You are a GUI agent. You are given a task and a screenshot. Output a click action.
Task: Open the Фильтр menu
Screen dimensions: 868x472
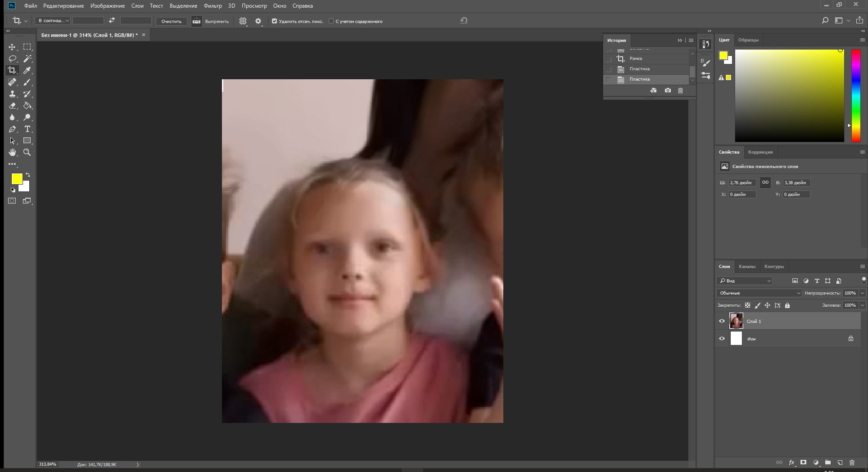[x=212, y=6]
